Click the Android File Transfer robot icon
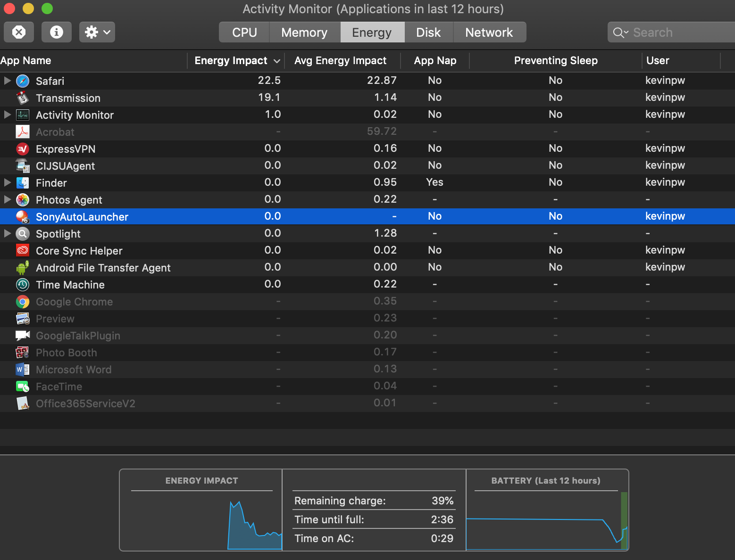 tap(23, 268)
